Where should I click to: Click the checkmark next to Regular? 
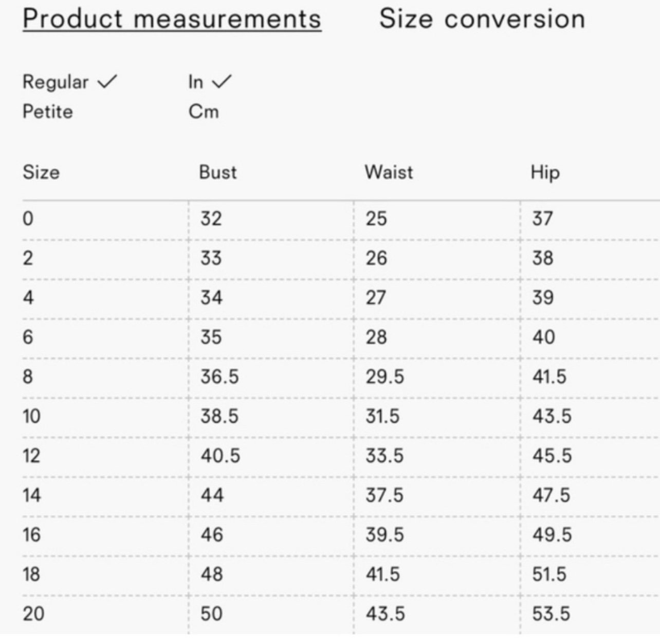coord(107,81)
